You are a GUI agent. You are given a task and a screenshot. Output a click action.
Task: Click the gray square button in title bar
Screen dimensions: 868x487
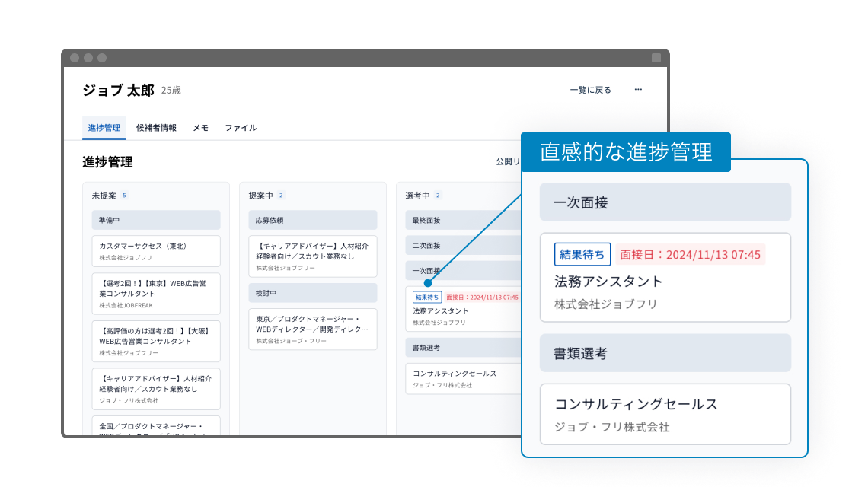pyautogui.click(x=656, y=58)
